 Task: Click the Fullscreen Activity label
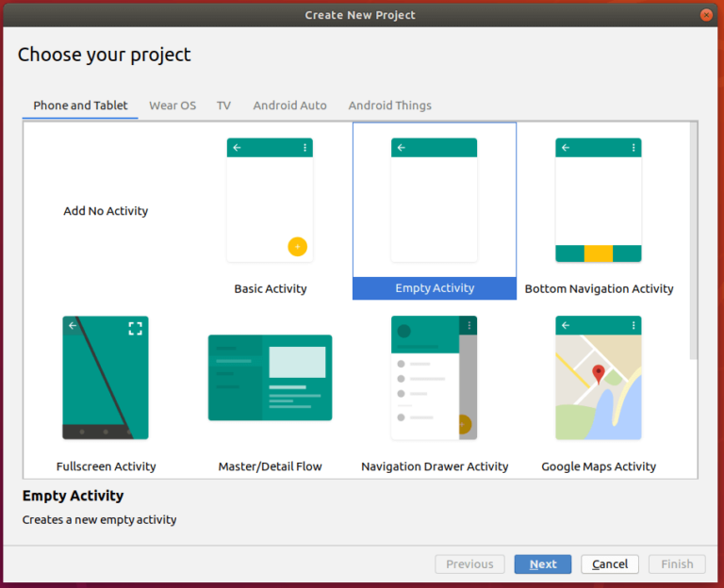coord(106,466)
